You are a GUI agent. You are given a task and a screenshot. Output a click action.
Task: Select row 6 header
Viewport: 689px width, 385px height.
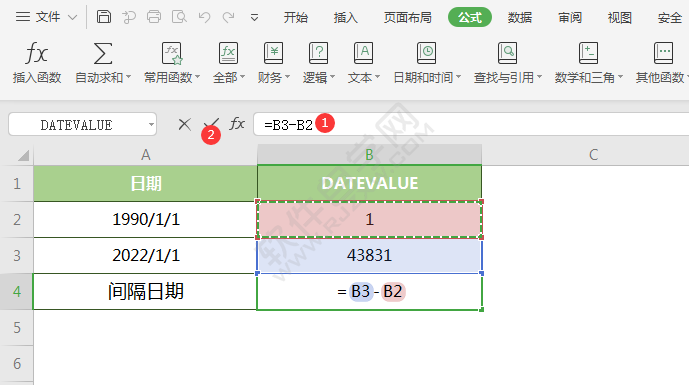click(17, 363)
